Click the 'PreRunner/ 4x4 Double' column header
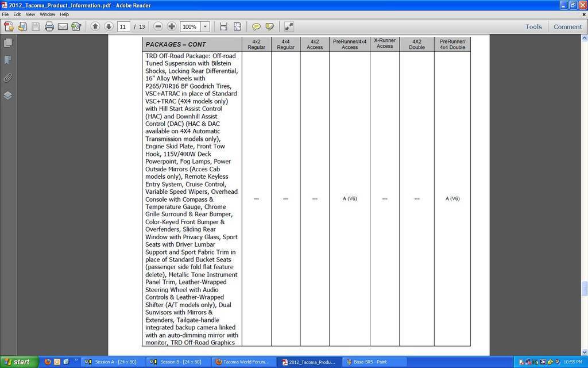This screenshot has width=588, height=368. 452,44
